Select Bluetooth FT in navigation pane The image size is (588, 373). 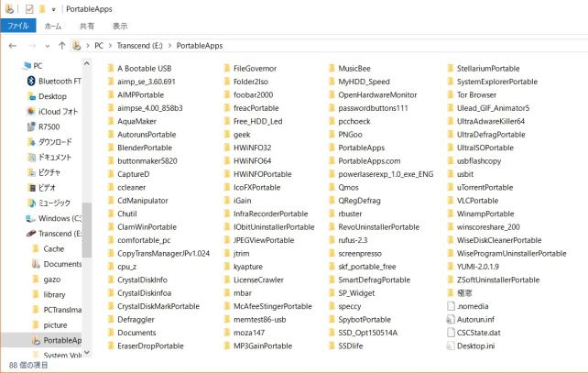coord(54,81)
